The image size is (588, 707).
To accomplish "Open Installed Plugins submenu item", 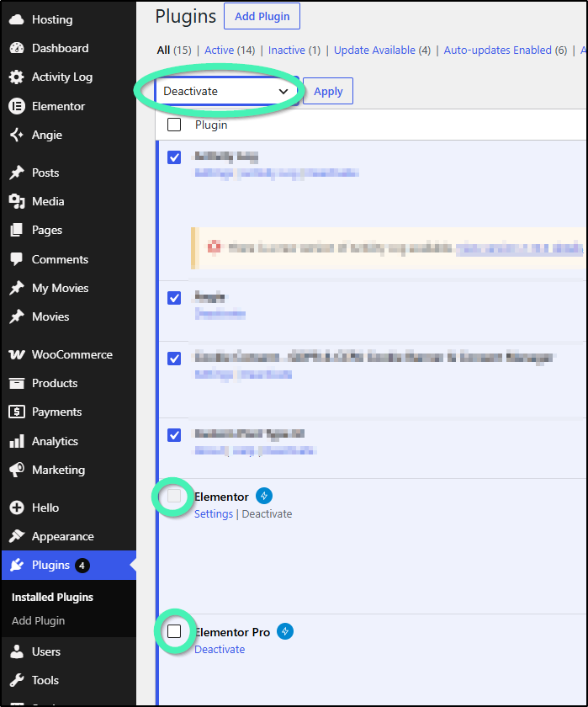I will click(x=52, y=597).
